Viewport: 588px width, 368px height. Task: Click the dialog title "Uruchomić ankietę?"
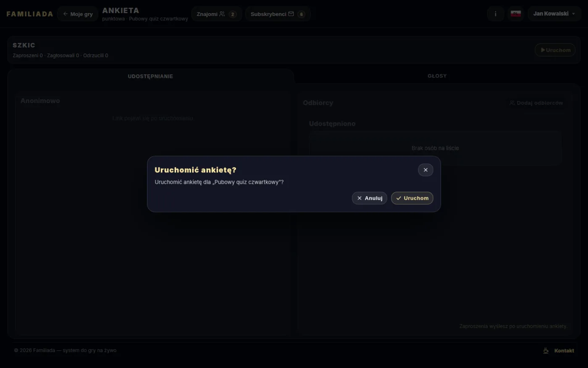(195, 170)
